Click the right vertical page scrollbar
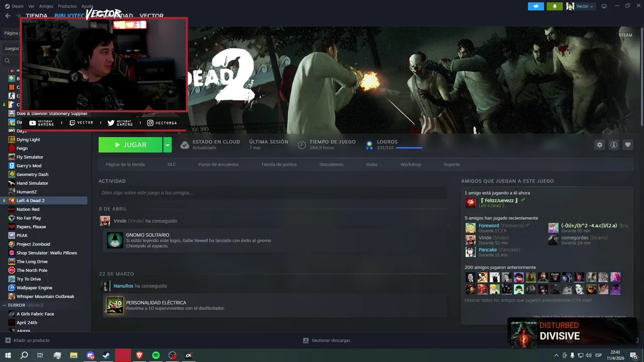644x362 pixels. pyautogui.click(x=642, y=75)
